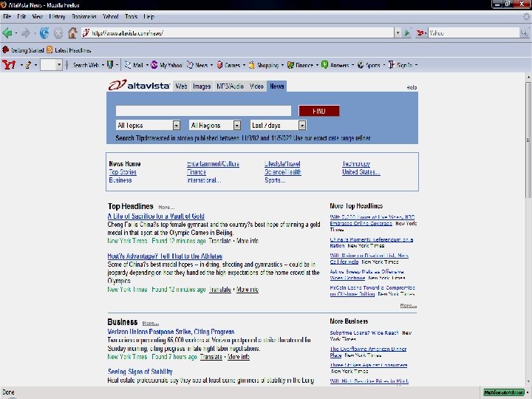Open Entertainment/Culture category link
The height and width of the screenshot is (399, 532).
213,164
